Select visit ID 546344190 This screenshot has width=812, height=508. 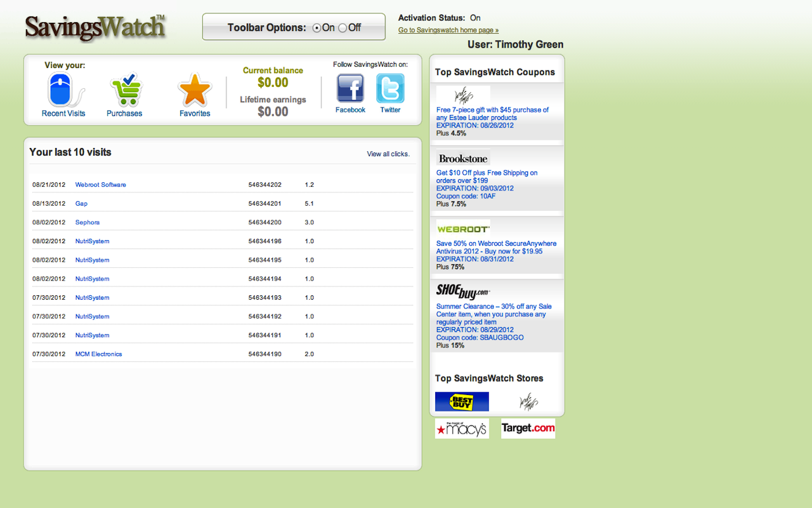[x=265, y=354]
